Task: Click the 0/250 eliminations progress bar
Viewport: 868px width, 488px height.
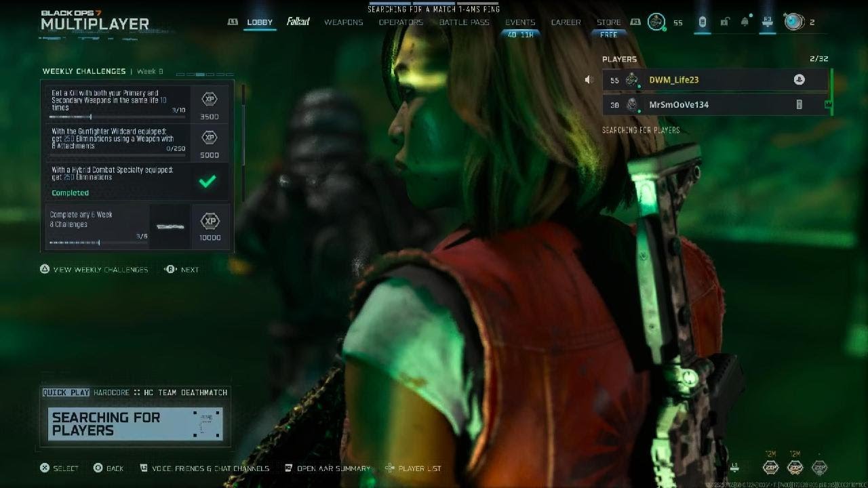Action: 119,155
